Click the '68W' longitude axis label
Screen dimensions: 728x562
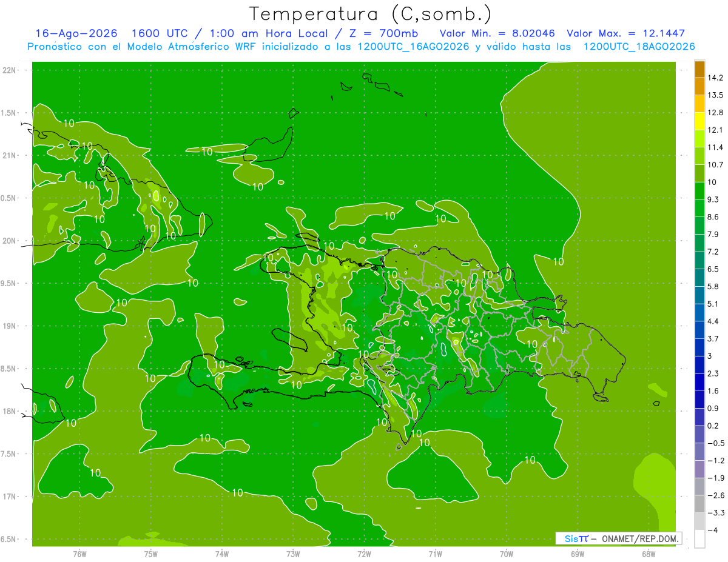click(649, 554)
